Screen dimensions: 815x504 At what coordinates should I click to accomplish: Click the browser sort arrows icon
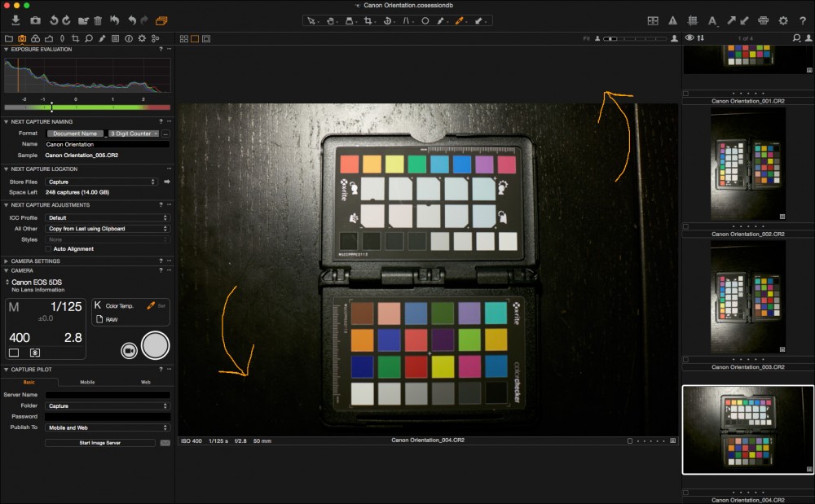coord(701,38)
